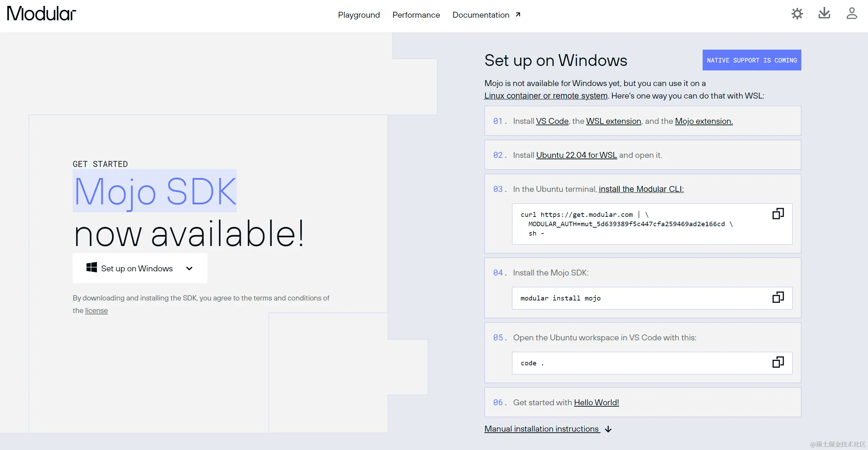The image size is (868, 450).
Task: Click the Documentation external arrow icon
Action: [x=518, y=15]
